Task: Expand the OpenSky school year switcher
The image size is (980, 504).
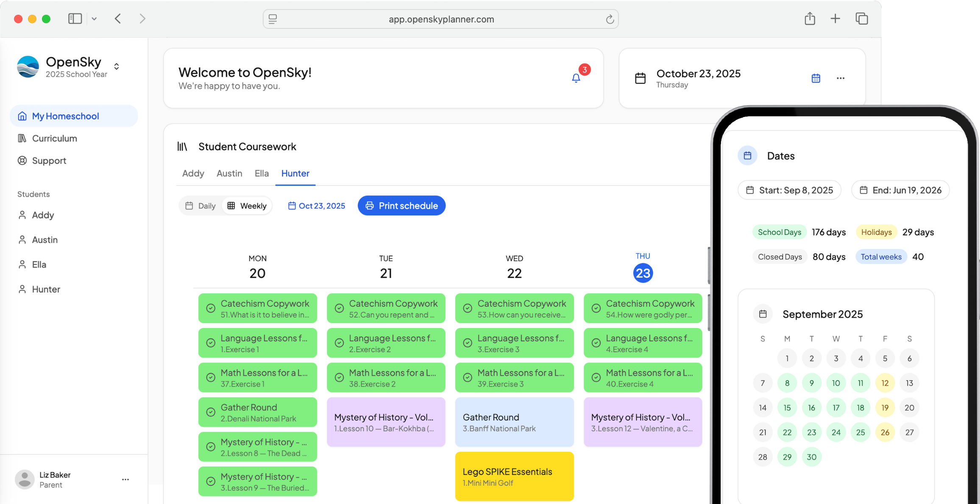Action: tap(117, 67)
